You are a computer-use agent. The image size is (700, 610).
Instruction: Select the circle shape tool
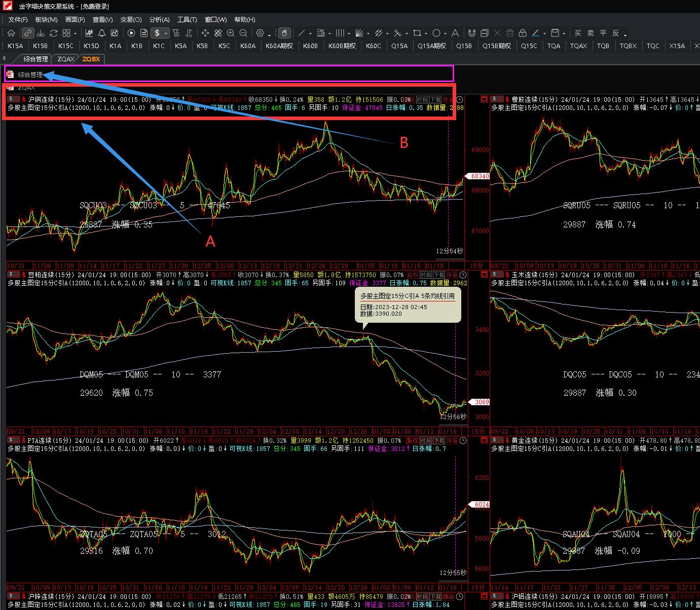436,33
